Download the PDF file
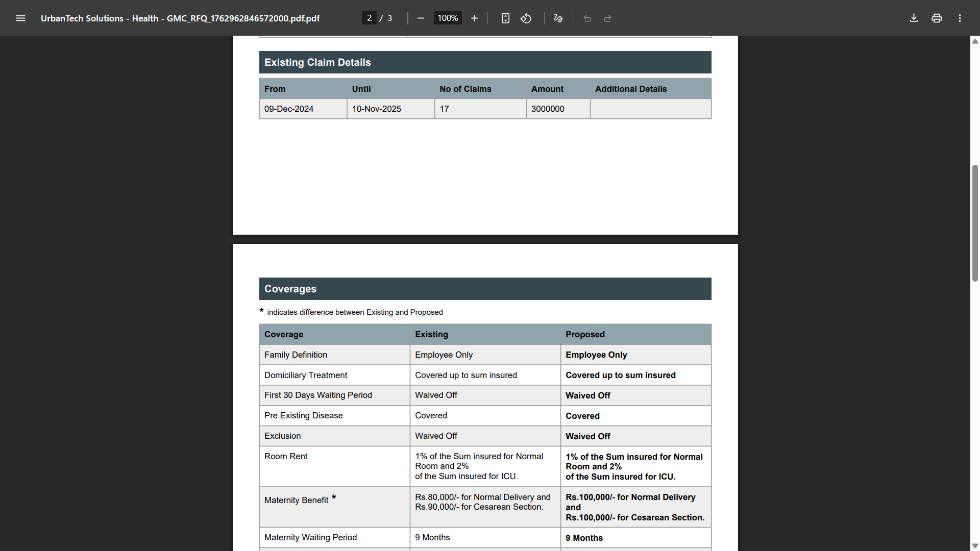The height and width of the screenshot is (551, 980). pos(914,18)
